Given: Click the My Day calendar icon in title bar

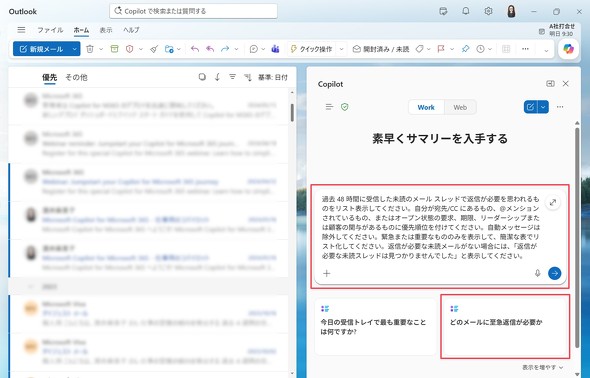Looking at the screenshot, I should (443, 11).
